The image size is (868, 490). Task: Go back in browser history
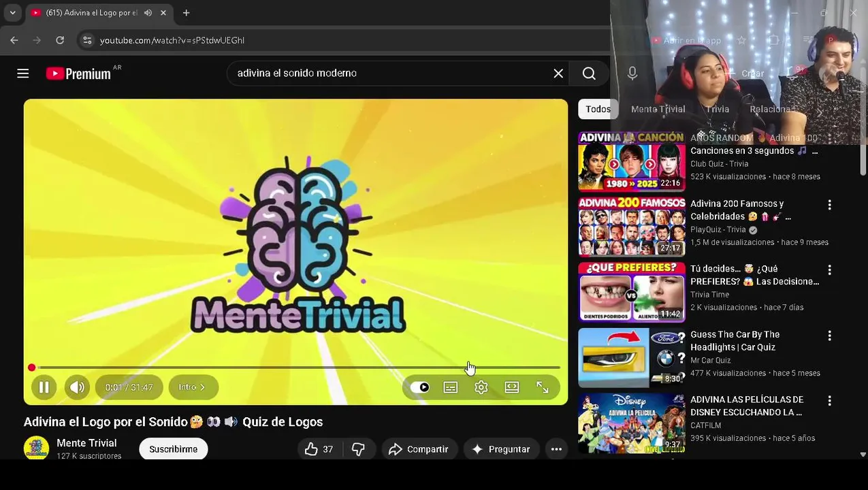[x=14, y=40]
